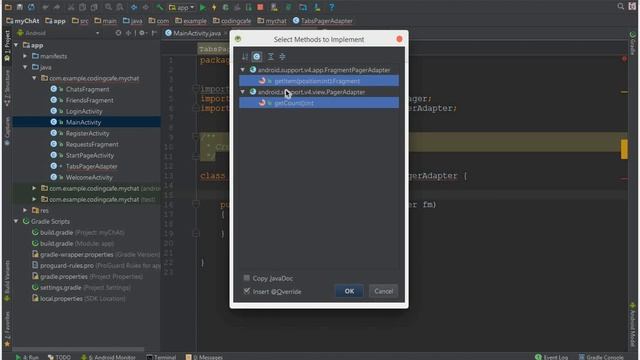Click the Apply Changes lightning icon
This screenshot has width=640, height=360.
coord(214,7)
